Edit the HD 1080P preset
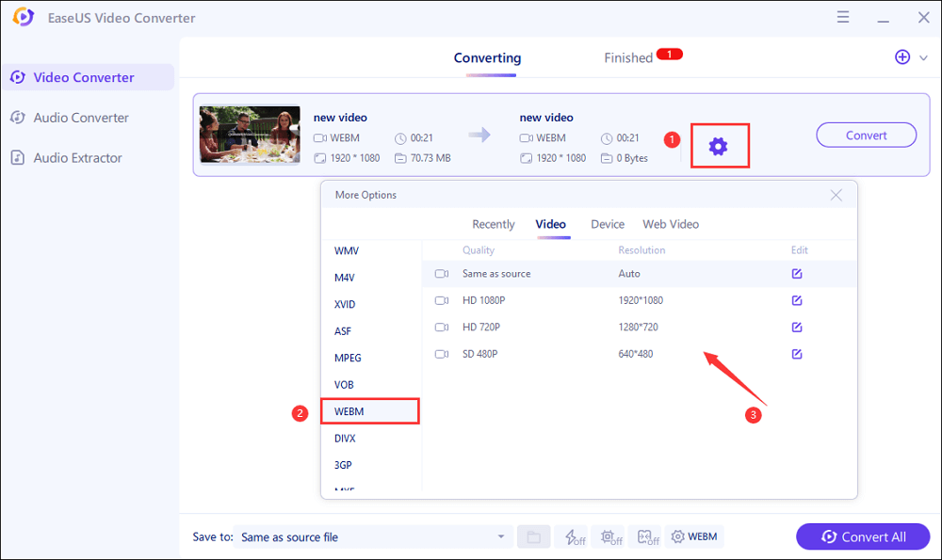Image resolution: width=942 pixels, height=560 pixels. [x=797, y=300]
